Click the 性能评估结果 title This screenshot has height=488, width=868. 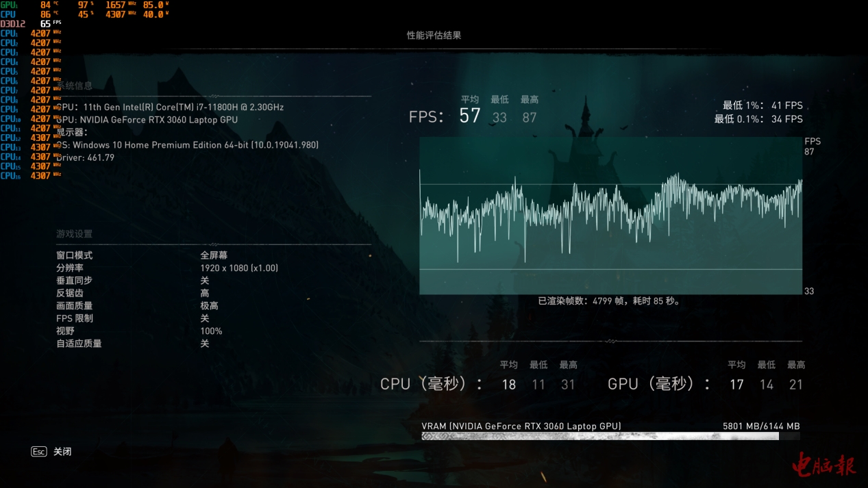pos(434,36)
